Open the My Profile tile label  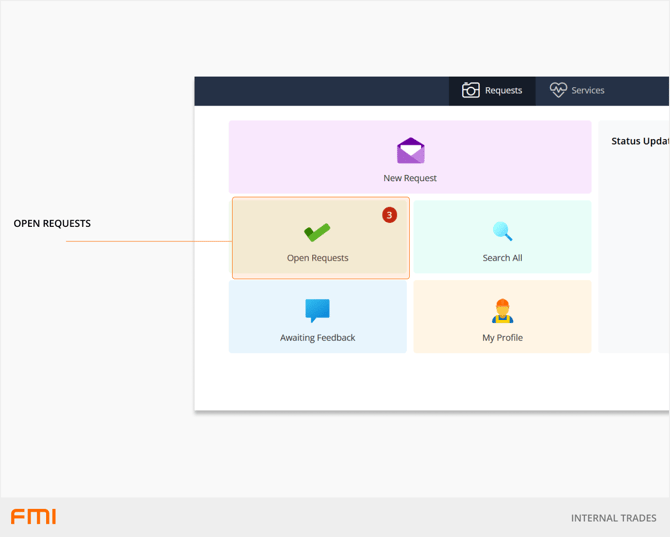coord(502,338)
